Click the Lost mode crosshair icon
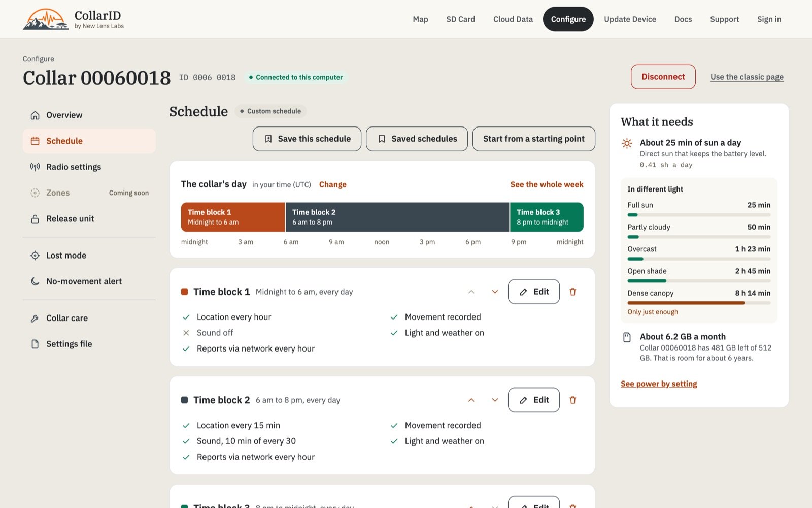812x508 pixels. point(35,256)
